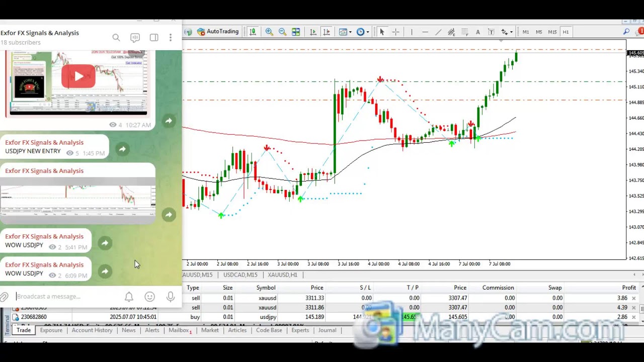Open the XAUUSD,H1 chart tab

tap(283, 275)
